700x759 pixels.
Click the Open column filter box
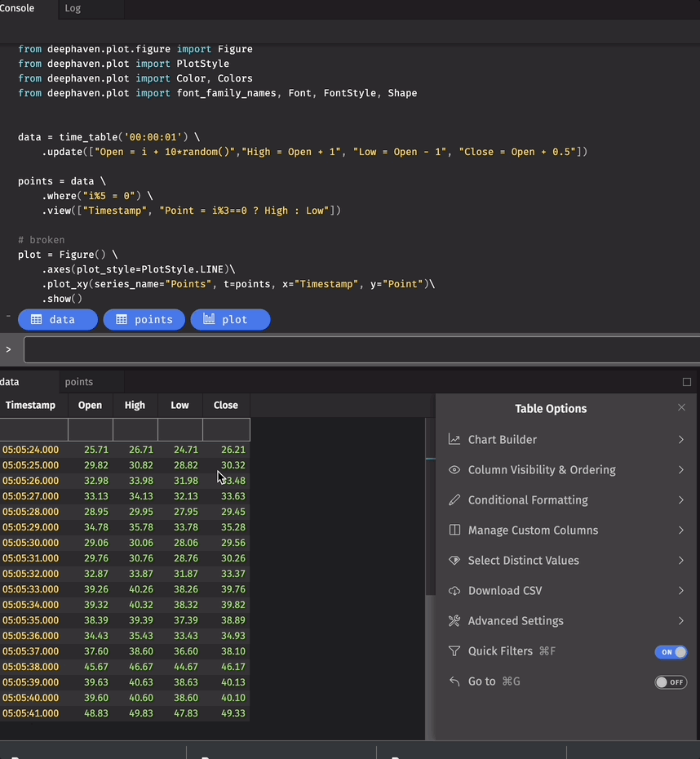pos(91,429)
